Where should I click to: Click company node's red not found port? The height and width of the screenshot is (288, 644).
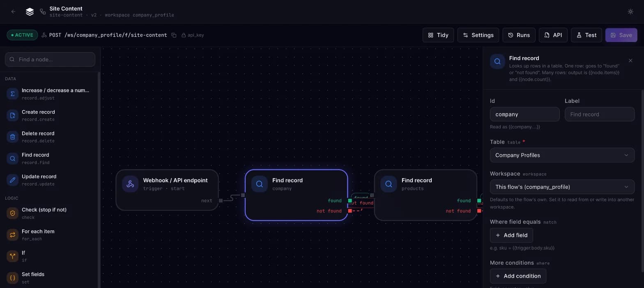pyautogui.click(x=350, y=211)
